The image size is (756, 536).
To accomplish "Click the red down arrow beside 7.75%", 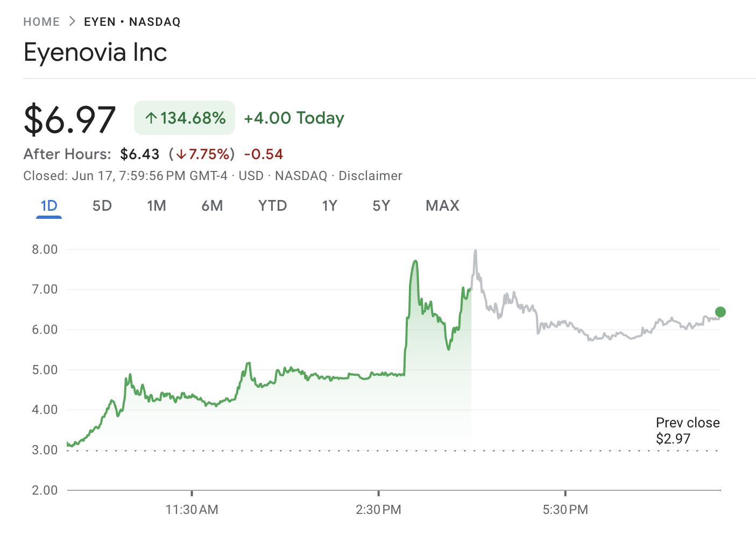I will [182, 154].
